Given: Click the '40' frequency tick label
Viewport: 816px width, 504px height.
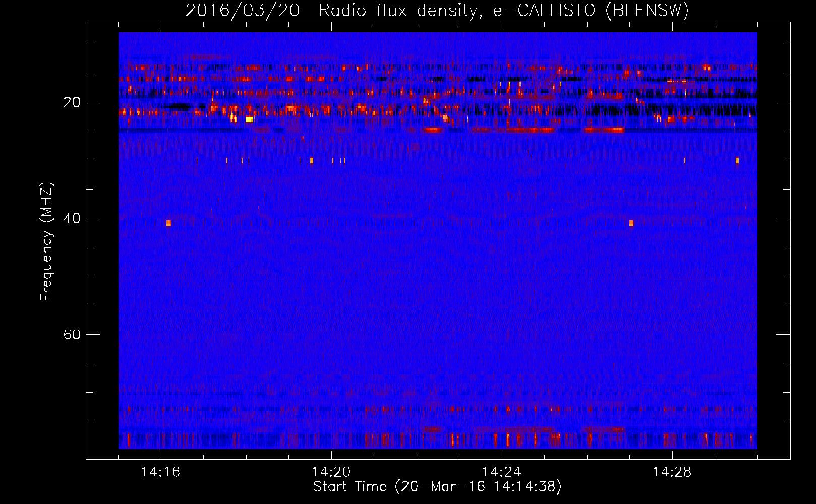Looking at the screenshot, I should pyautogui.click(x=72, y=218).
